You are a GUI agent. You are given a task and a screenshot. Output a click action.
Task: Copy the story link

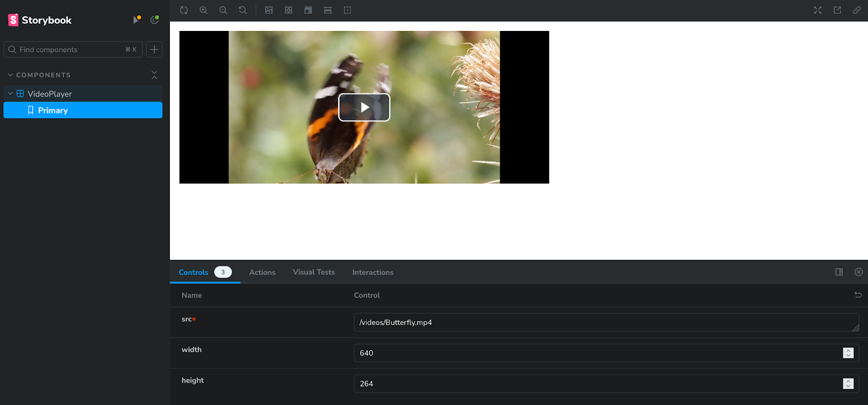click(857, 10)
